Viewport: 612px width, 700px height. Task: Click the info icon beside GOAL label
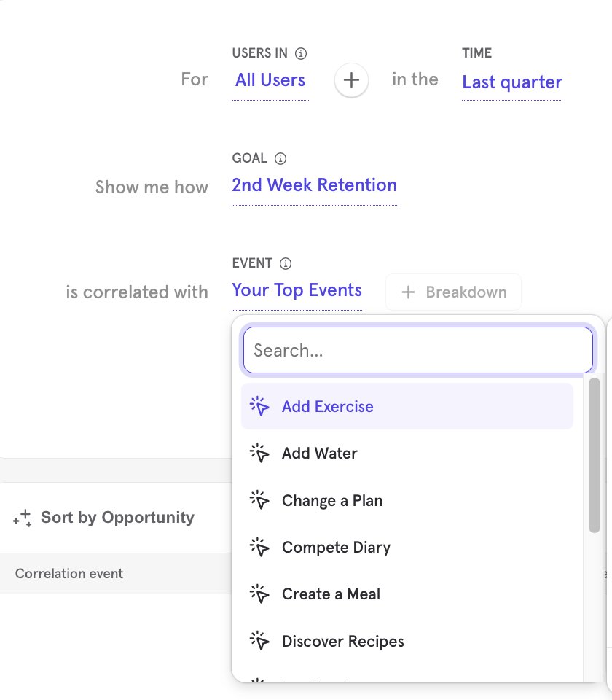280,158
